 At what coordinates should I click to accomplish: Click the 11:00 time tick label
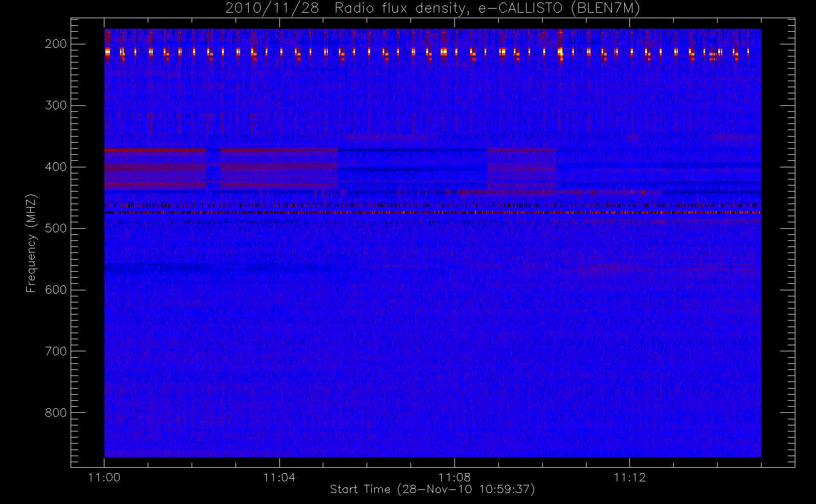click(104, 477)
